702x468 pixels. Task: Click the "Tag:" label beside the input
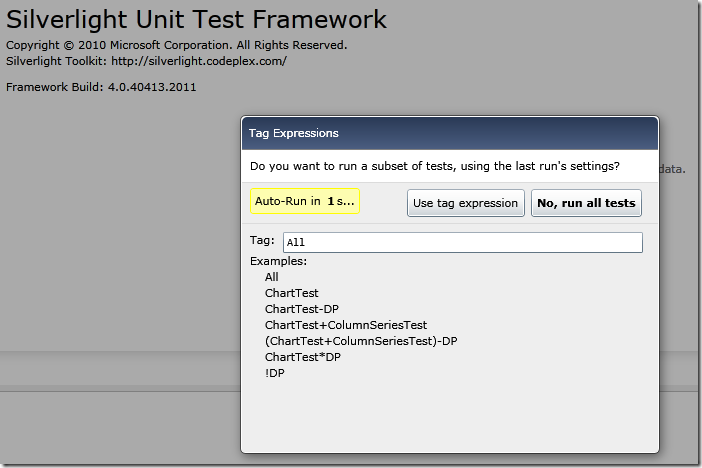coord(262,240)
